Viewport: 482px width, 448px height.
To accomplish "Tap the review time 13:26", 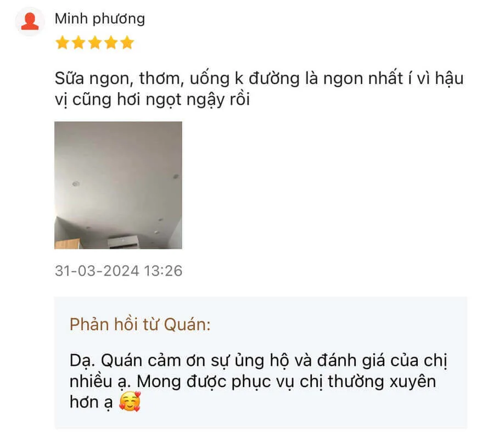I will click(x=163, y=271).
